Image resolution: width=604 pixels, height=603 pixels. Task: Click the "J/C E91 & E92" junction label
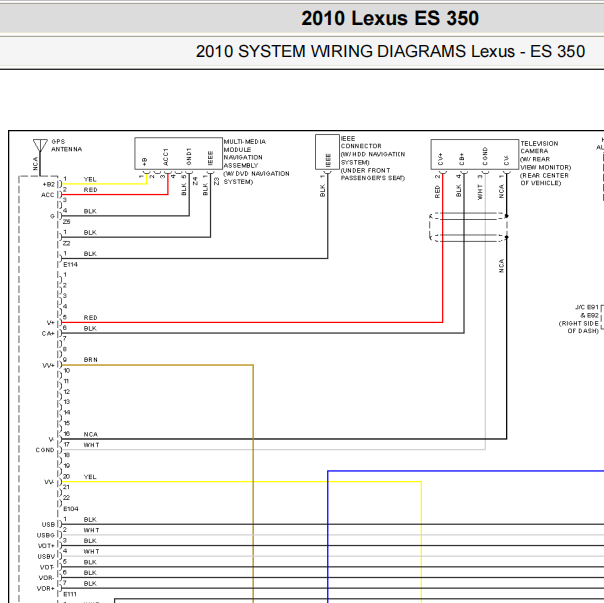click(x=587, y=311)
